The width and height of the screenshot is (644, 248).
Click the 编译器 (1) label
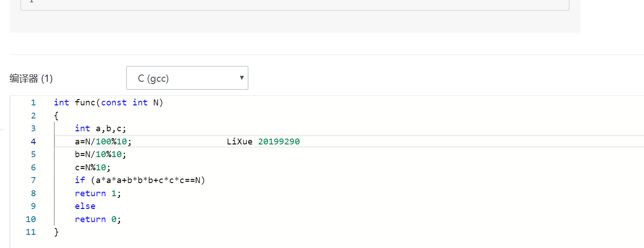pos(31,79)
